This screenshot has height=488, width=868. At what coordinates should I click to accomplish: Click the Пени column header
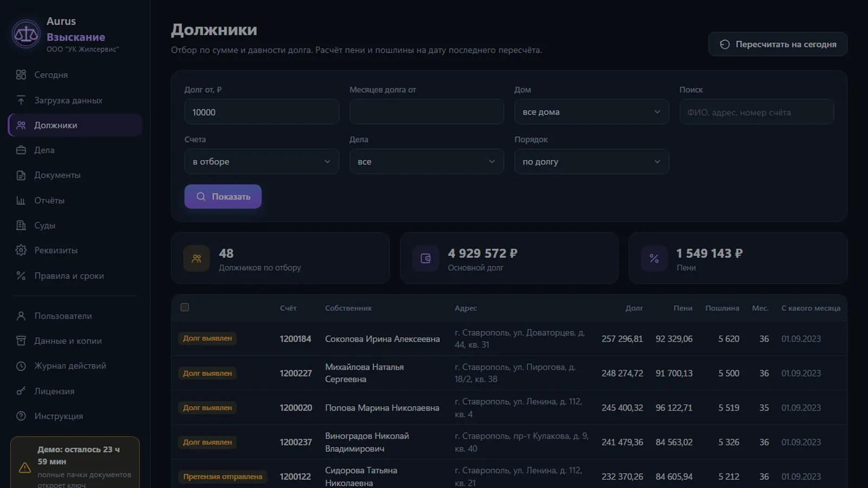tap(683, 308)
